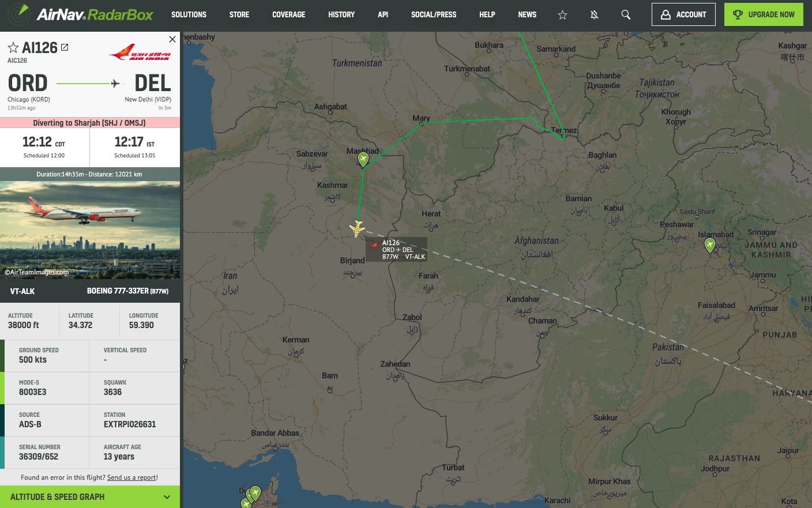
Task: Open the Social/Press menu item
Action: coord(434,14)
